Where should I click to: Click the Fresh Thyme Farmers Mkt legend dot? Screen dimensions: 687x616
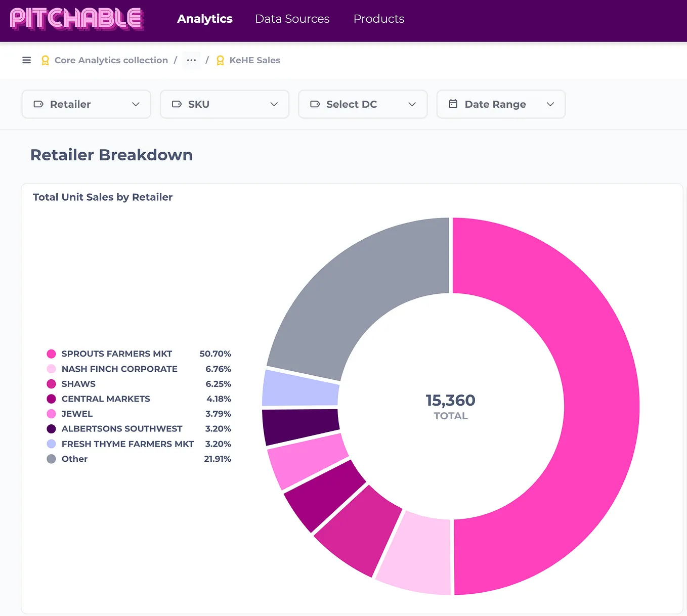[x=51, y=444]
